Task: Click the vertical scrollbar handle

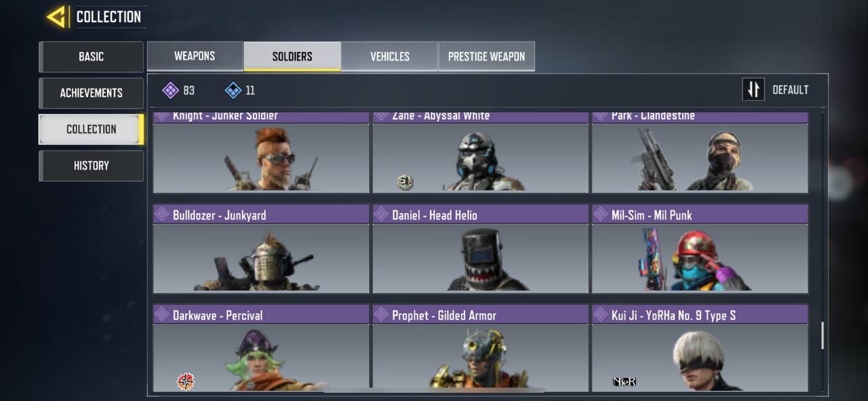Action: coord(823,336)
